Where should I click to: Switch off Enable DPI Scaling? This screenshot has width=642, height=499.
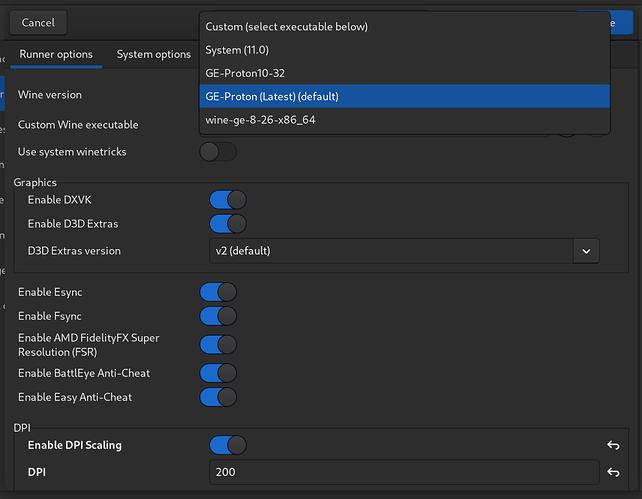point(227,445)
